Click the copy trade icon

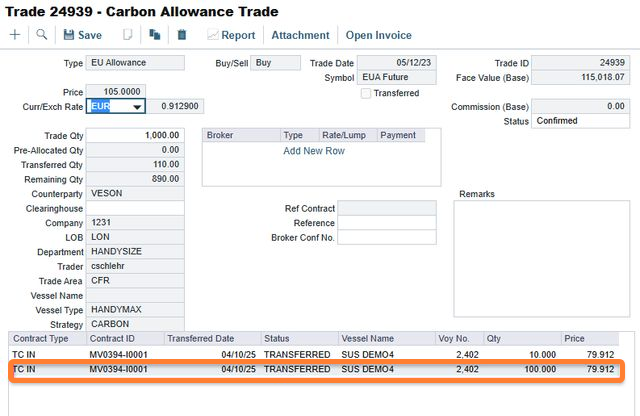tap(155, 35)
